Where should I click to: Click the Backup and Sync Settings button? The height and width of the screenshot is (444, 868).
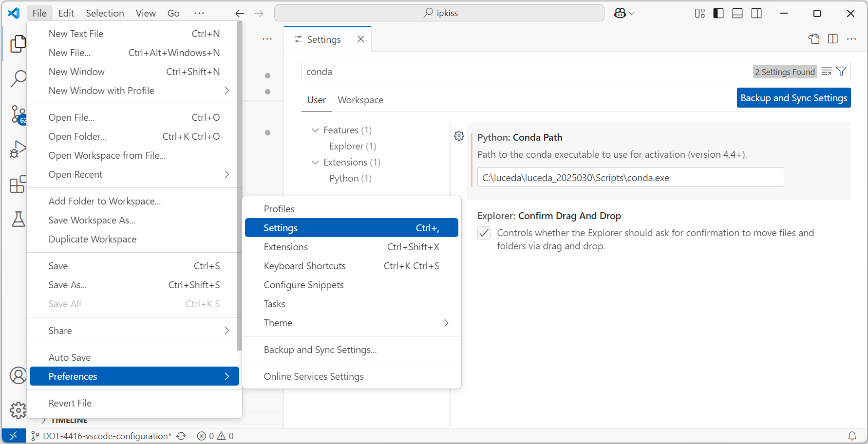[x=793, y=98]
